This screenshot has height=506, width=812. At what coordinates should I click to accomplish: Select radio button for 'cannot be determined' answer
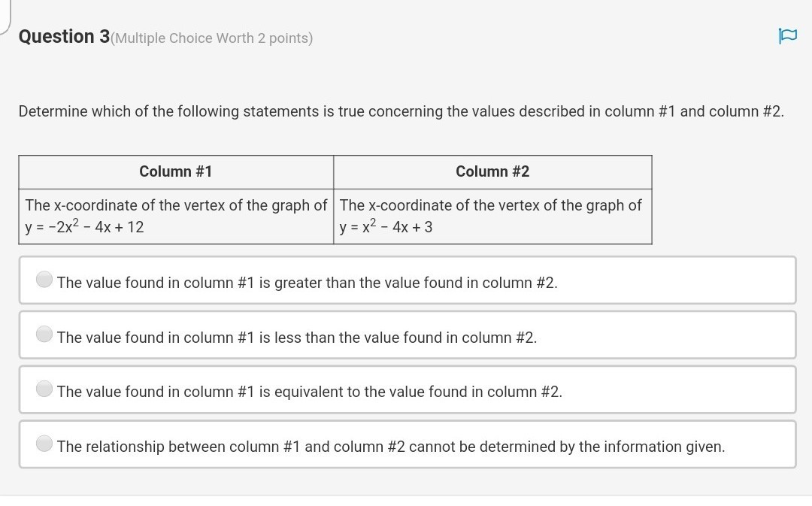(x=45, y=444)
